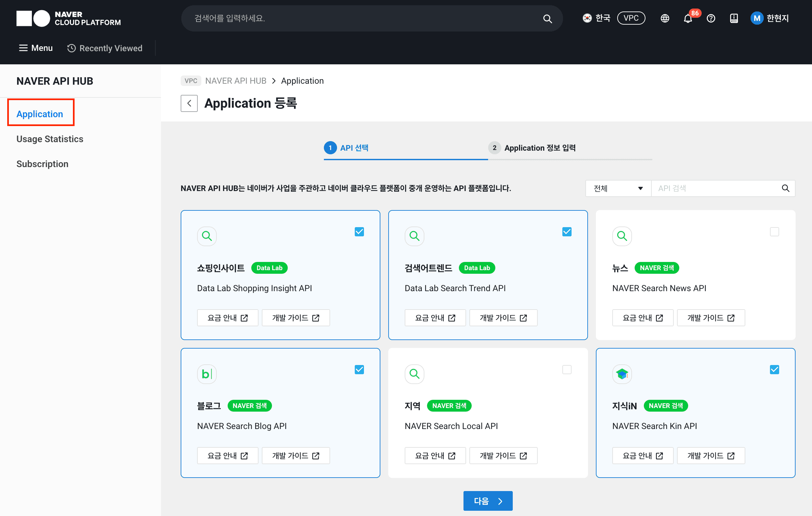
Task: Click the NAVER 검색 badge on 블로그
Action: (250, 406)
